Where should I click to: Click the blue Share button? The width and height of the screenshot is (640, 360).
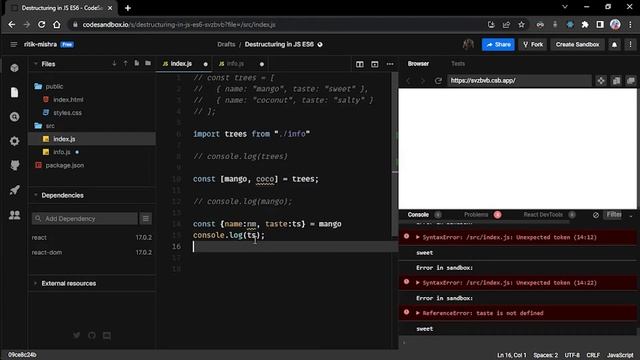[498, 44]
